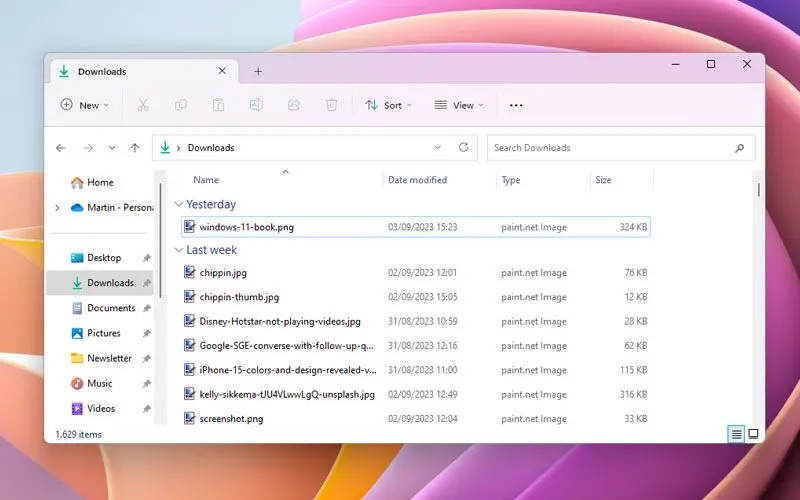Select Downloads in navigation pane
The image size is (800, 500).
(x=99, y=283)
